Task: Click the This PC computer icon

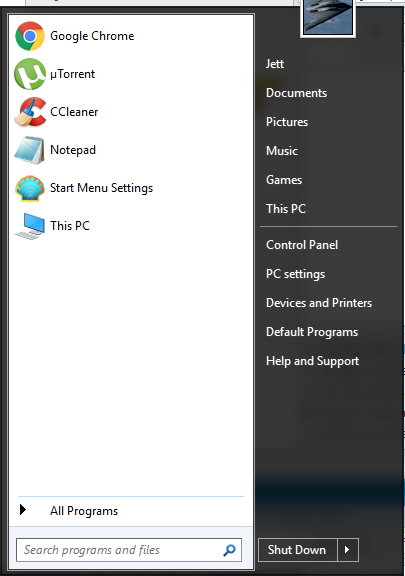Action: pos(30,226)
